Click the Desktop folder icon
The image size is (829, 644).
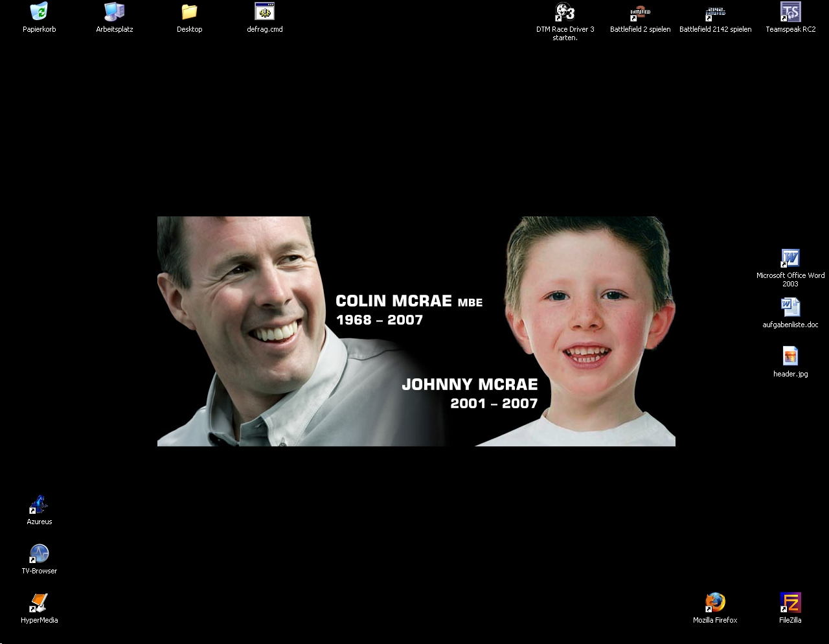[x=189, y=12]
